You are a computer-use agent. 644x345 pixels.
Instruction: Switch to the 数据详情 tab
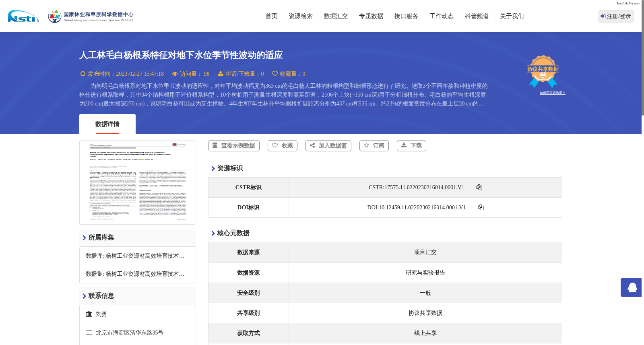point(107,124)
